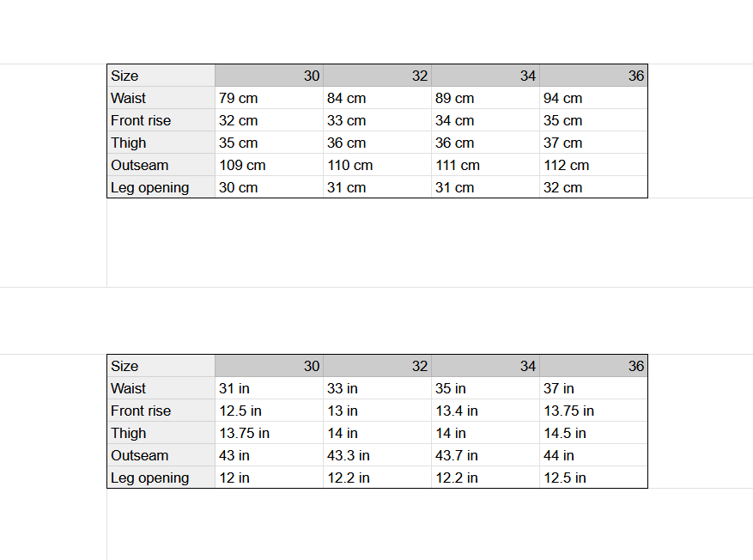753x560 pixels.
Task: Click the 43.7 in outseam value
Action: click(x=457, y=456)
